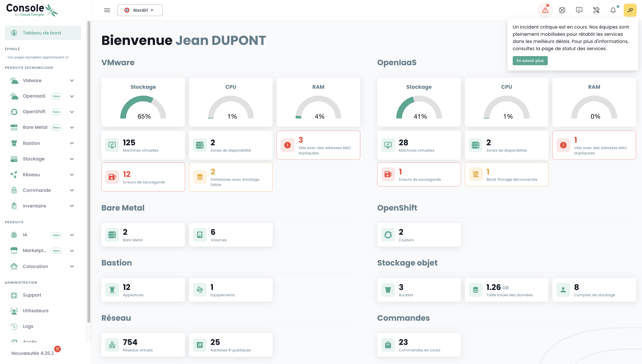Viewport: 642px width, 364px height.
Task: Open the 12 Erreurs de sauvegarde card
Action: tap(143, 177)
